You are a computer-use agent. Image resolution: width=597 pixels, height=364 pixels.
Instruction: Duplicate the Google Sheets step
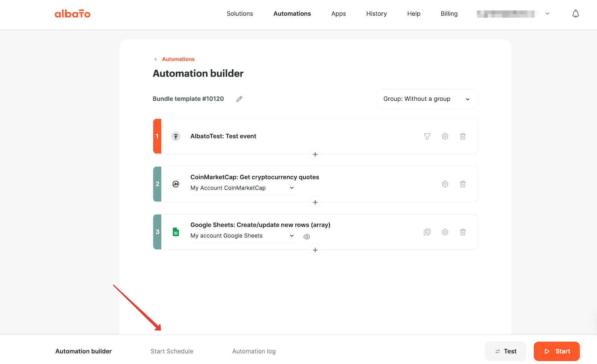tap(427, 232)
